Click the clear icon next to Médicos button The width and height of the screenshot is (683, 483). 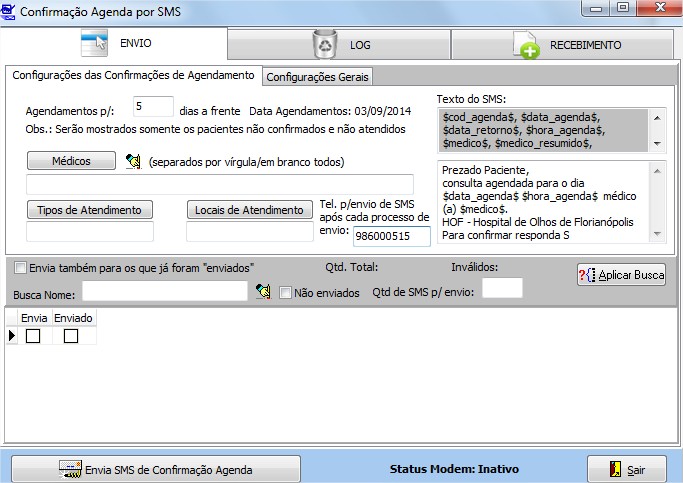click(x=133, y=161)
